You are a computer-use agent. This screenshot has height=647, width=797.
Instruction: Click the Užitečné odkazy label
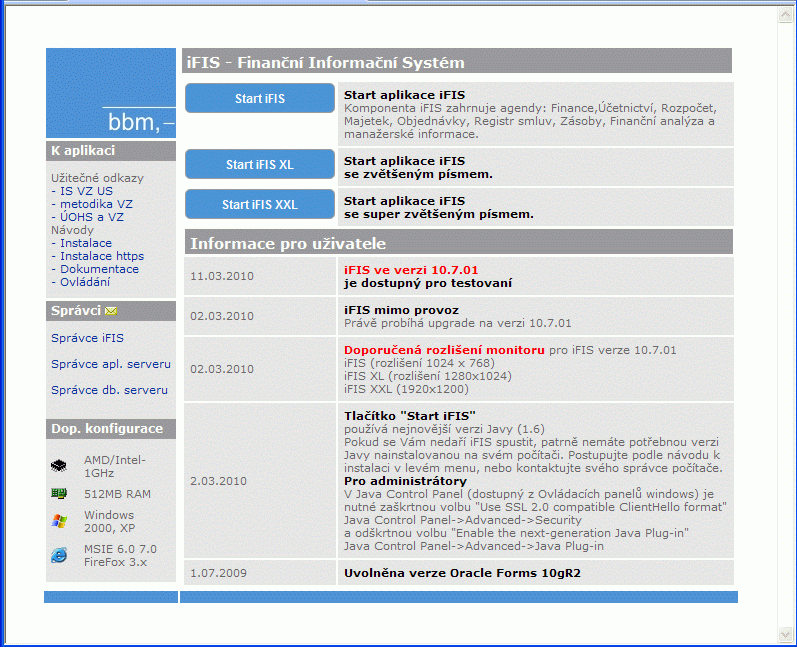click(97, 178)
